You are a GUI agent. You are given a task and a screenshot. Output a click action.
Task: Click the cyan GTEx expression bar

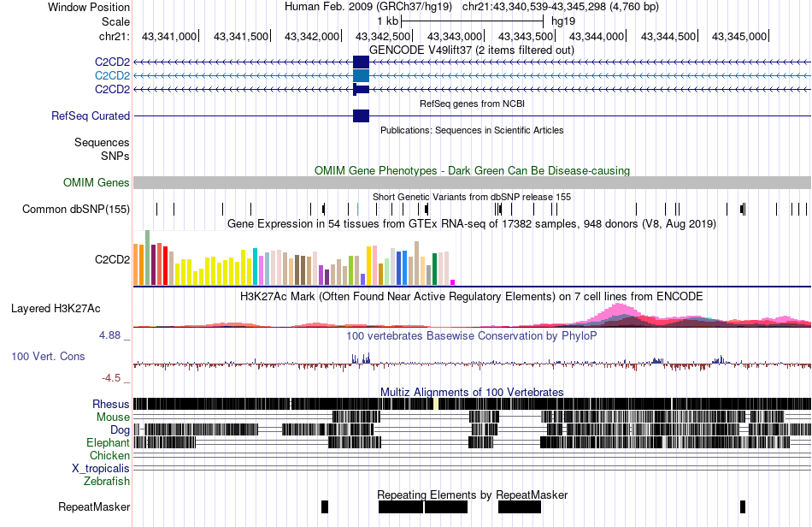coord(256,266)
